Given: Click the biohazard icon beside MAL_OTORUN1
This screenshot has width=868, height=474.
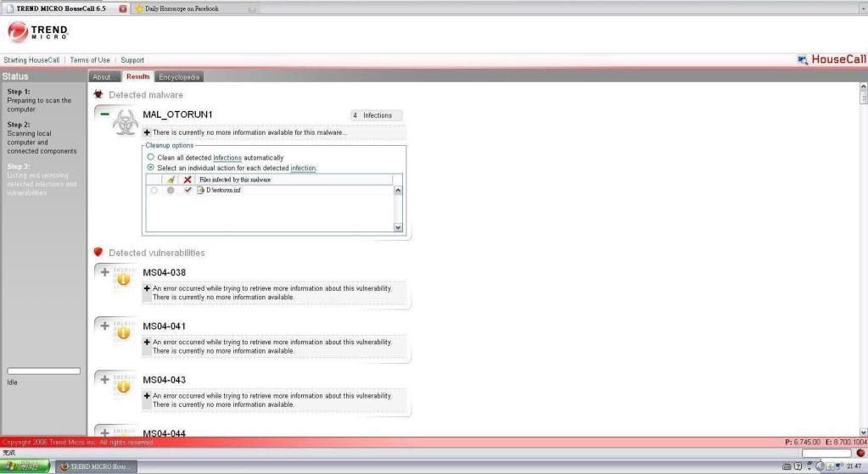Looking at the screenshot, I should tap(125, 122).
